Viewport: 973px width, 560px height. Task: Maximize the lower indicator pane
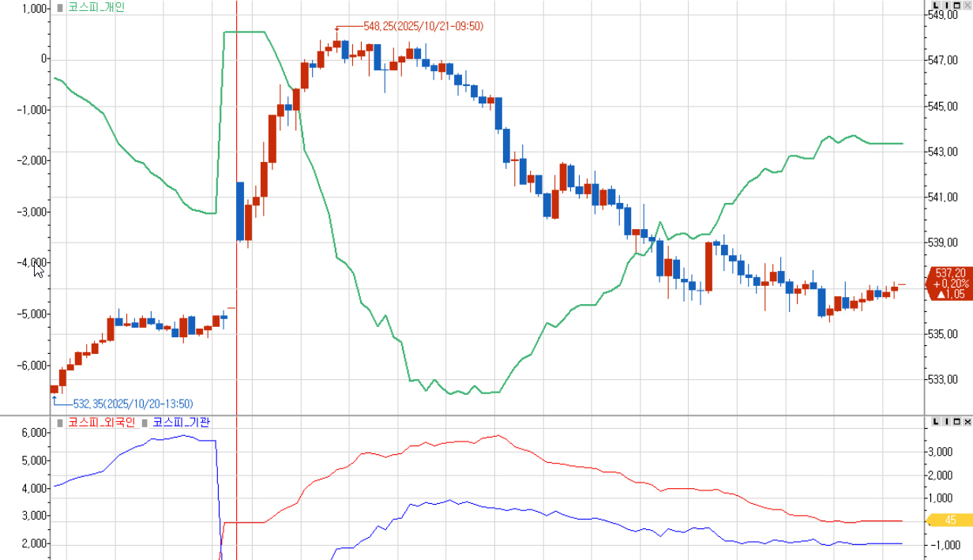click(956, 423)
